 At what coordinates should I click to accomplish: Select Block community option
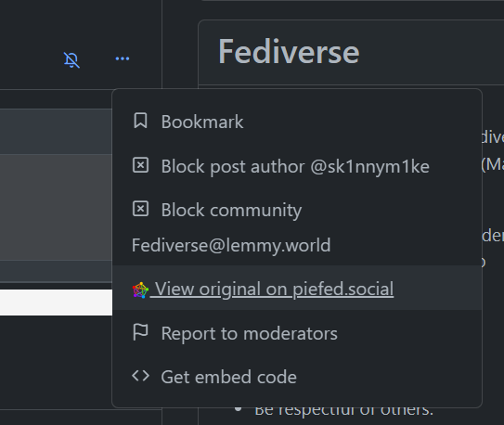click(x=231, y=210)
